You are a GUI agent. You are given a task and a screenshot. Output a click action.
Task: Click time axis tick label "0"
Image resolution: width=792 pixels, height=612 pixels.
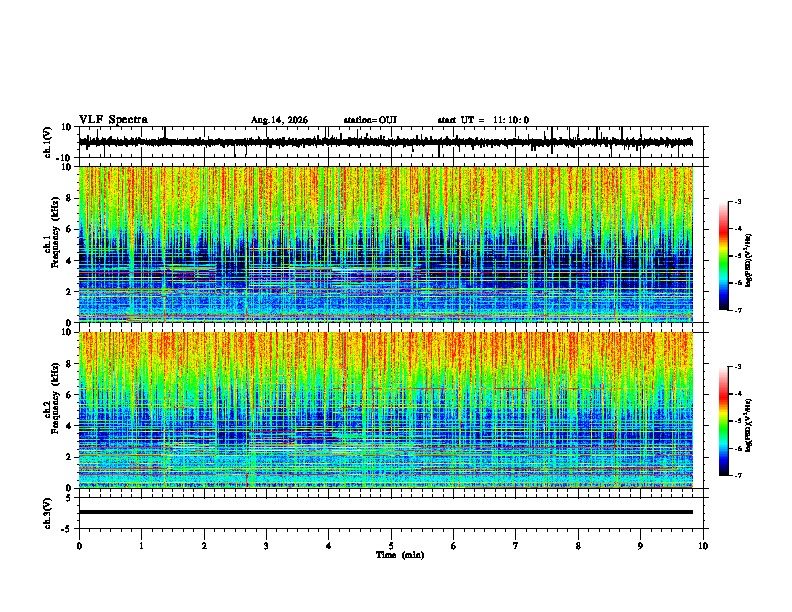[79, 546]
